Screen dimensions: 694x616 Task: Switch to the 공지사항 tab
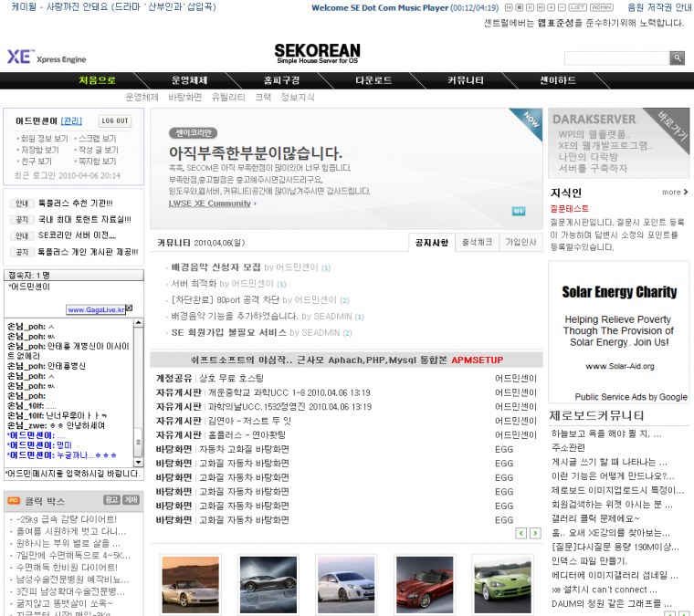[x=432, y=243]
